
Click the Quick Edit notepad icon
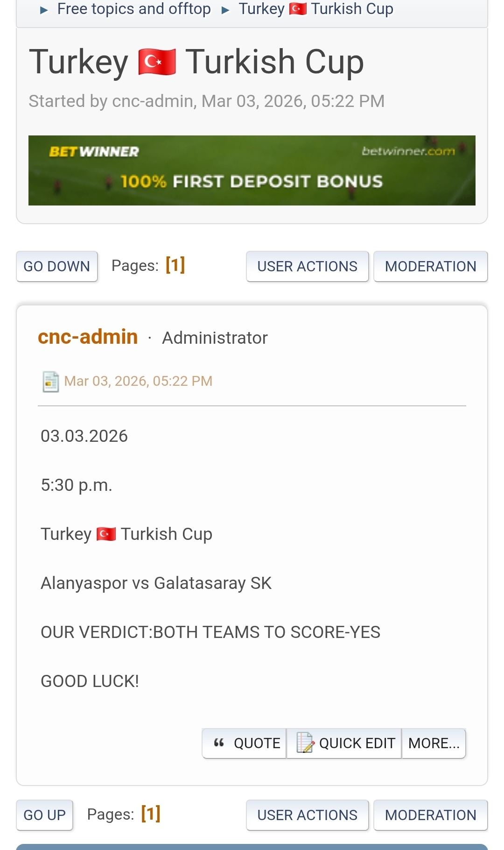[x=305, y=743]
